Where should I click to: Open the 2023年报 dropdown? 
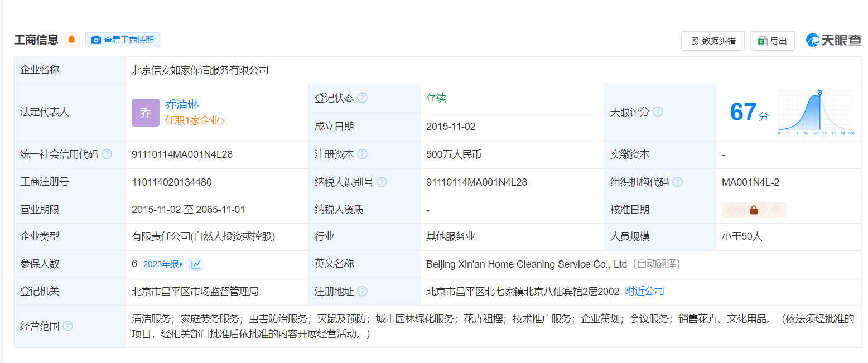(x=163, y=264)
